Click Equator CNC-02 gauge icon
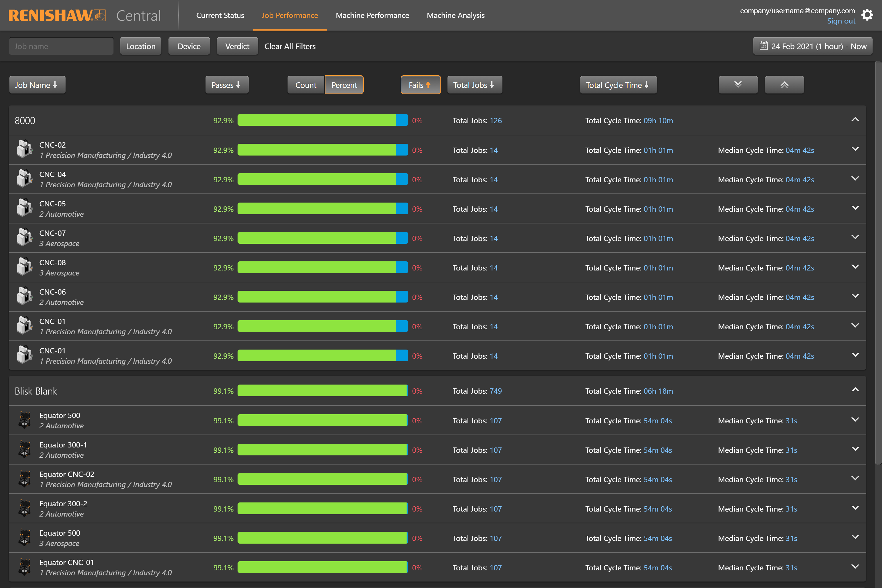The width and height of the screenshot is (882, 588). [x=25, y=479]
